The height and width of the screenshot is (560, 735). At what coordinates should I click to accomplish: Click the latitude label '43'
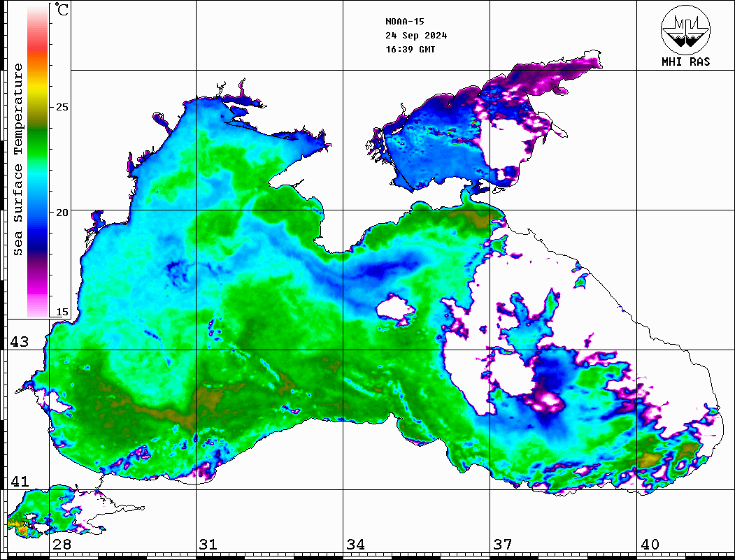click(20, 342)
